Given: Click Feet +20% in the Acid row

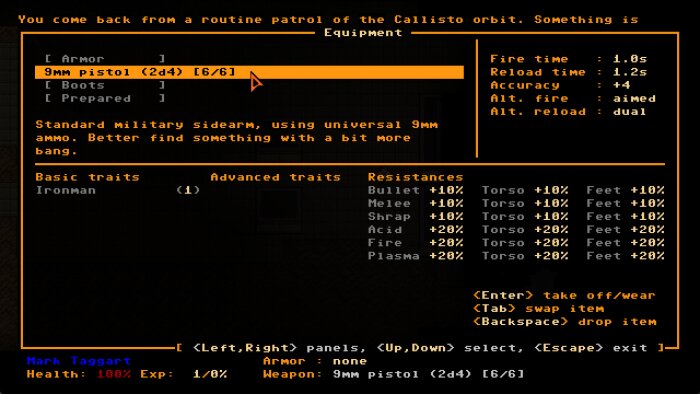Looking at the screenshot, I should [x=625, y=229].
